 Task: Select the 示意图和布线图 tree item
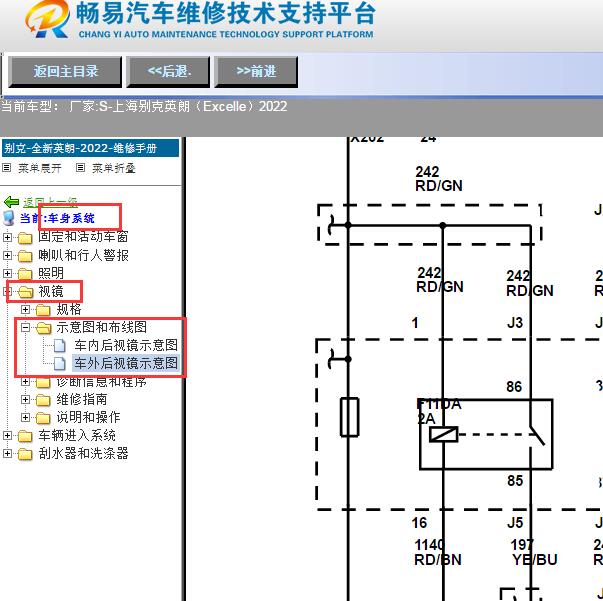[102, 328]
